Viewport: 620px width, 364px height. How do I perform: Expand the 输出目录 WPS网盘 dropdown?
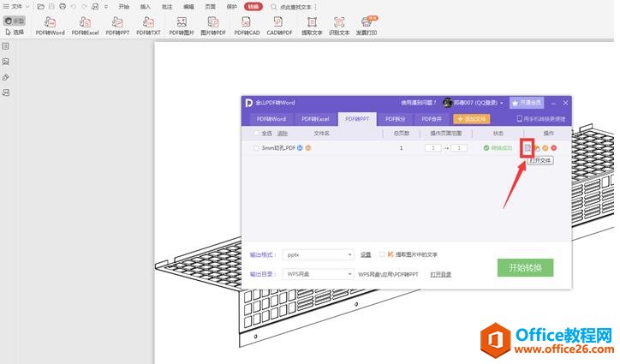(349, 274)
